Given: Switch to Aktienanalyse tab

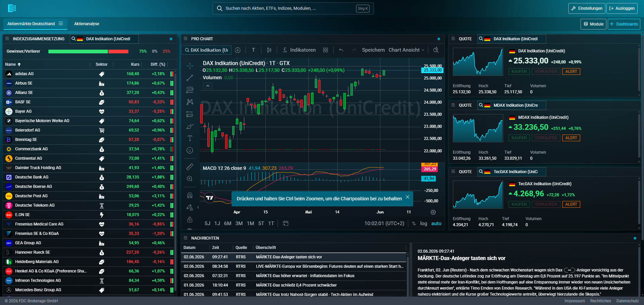Looking at the screenshot, I should tap(87, 24).
